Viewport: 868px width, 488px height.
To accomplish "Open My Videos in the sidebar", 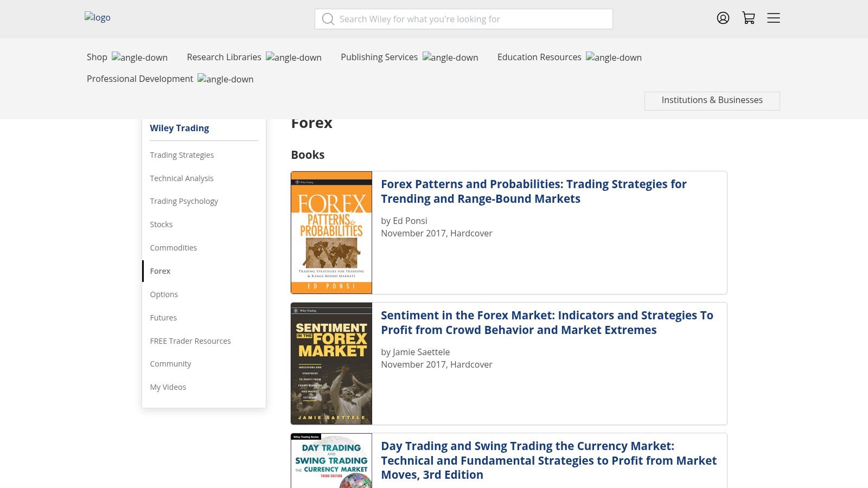I will [x=168, y=387].
